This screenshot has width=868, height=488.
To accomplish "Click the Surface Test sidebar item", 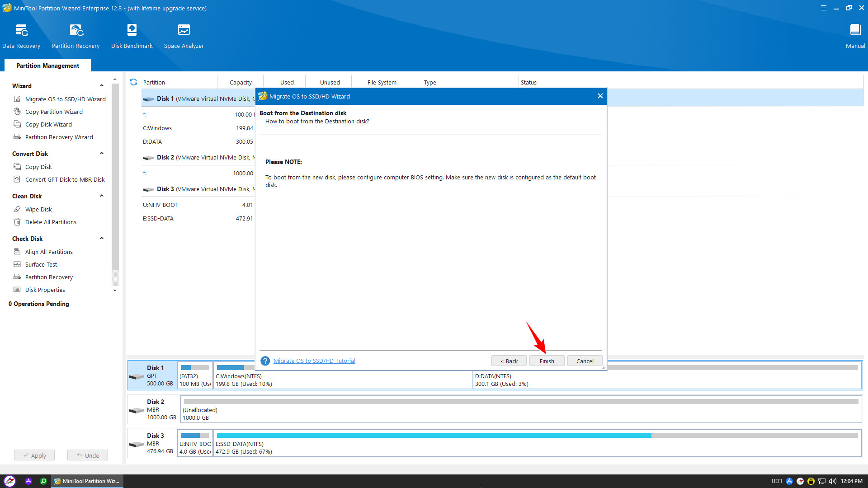I will point(41,264).
